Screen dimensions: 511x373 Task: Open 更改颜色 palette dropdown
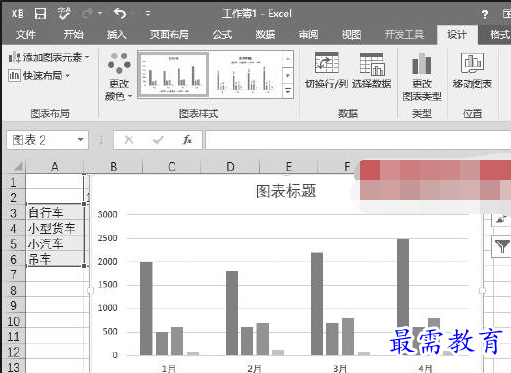click(x=119, y=76)
